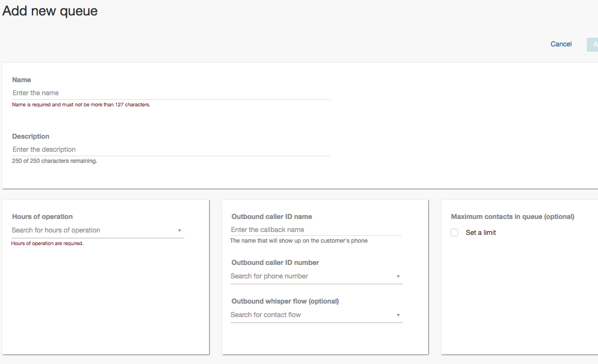Viewport: 598px width, 364px height.
Task: Click the partially visible blue Add button
Action: point(593,45)
